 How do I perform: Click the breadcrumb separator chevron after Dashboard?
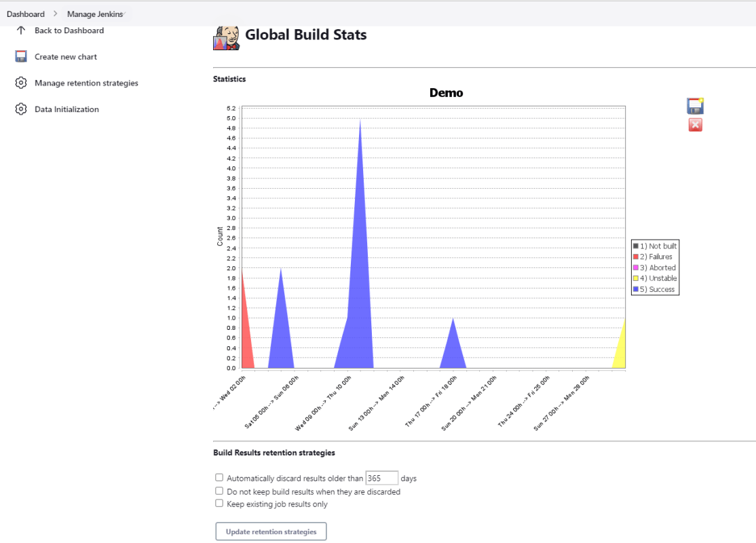click(56, 14)
